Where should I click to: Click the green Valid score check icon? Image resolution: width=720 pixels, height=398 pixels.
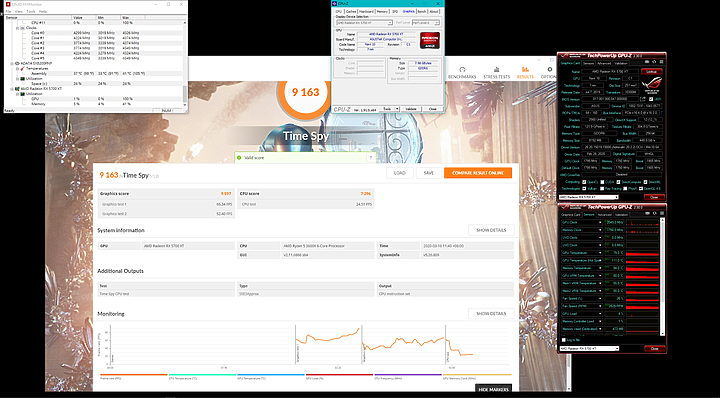pyautogui.click(x=239, y=158)
